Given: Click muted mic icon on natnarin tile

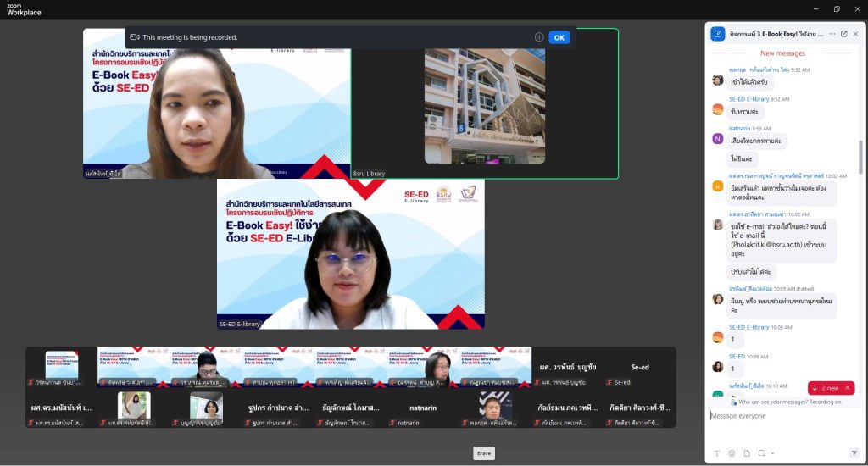Looking at the screenshot, I should pos(392,423).
